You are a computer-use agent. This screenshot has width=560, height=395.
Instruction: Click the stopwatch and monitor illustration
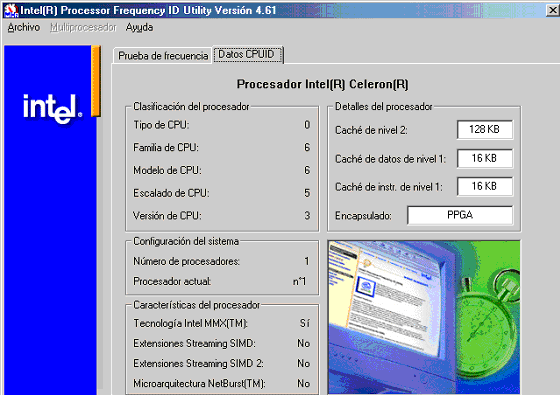point(424,317)
